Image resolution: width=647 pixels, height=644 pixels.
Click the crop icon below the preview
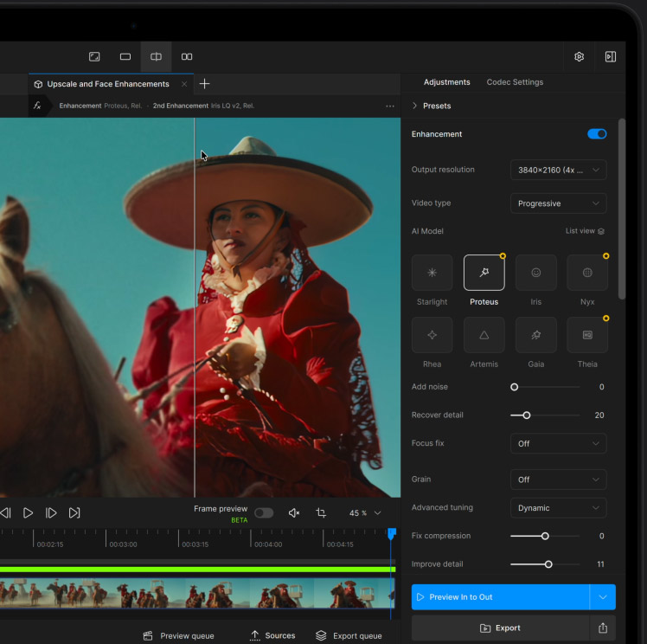point(321,513)
